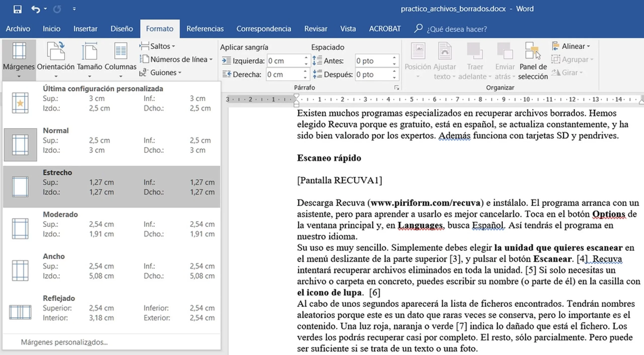Increase the Izquierda indent with up arrow

click(x=306, y=58)
